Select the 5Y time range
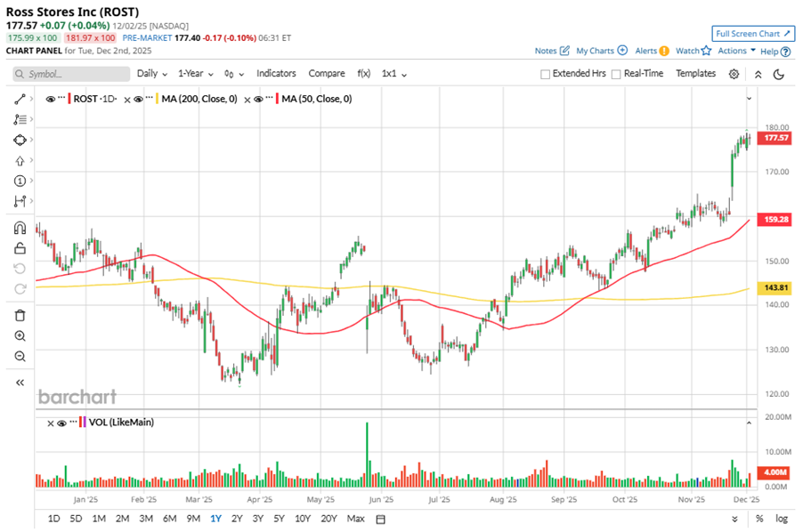The height and width of the screenshot is (532, 803). pos(279,519)
